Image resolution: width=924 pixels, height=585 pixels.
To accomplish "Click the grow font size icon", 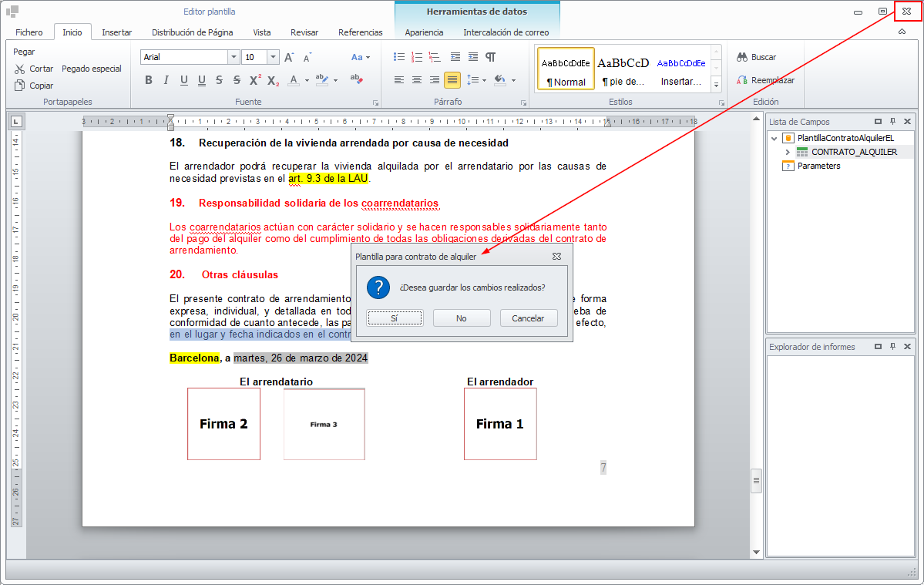I will pyautogui.click(x=289, y=57).
